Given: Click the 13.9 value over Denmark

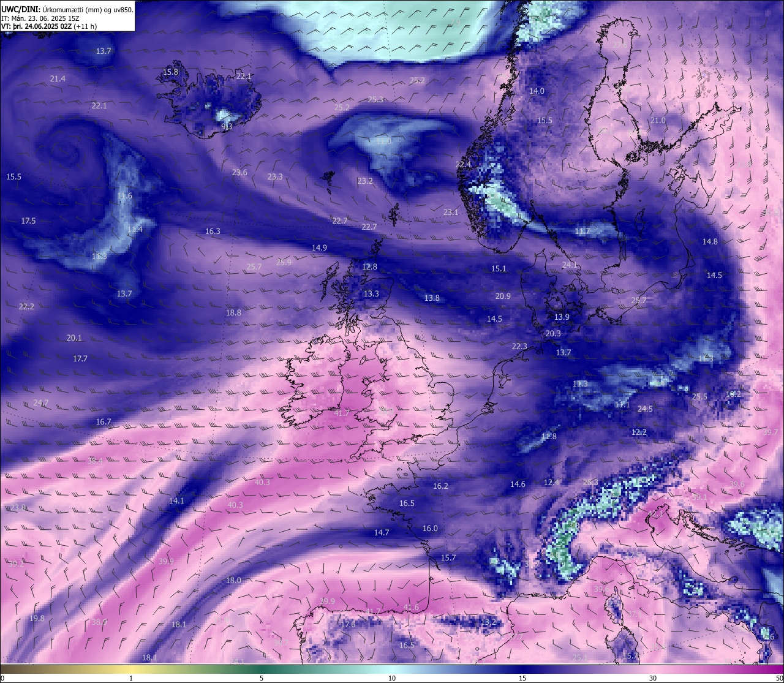Looking at the screenshot, I should click(562, 317).
